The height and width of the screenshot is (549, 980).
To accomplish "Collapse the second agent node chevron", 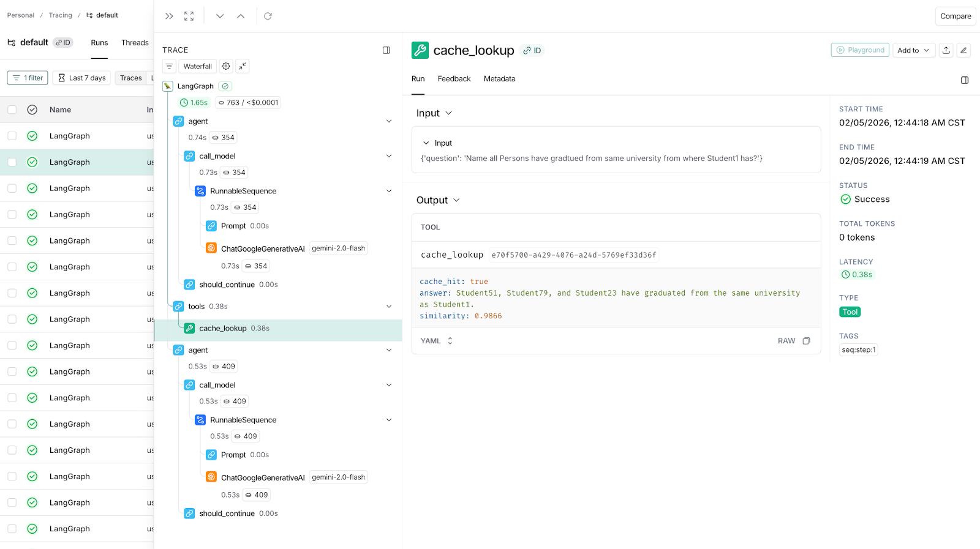I will pos(389,350).
